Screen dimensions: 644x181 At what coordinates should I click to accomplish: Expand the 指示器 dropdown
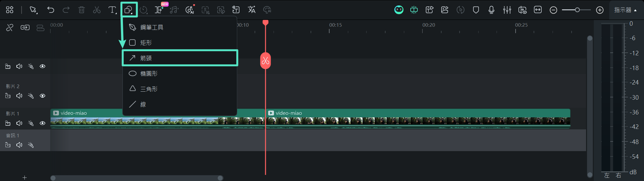[625, 10]
